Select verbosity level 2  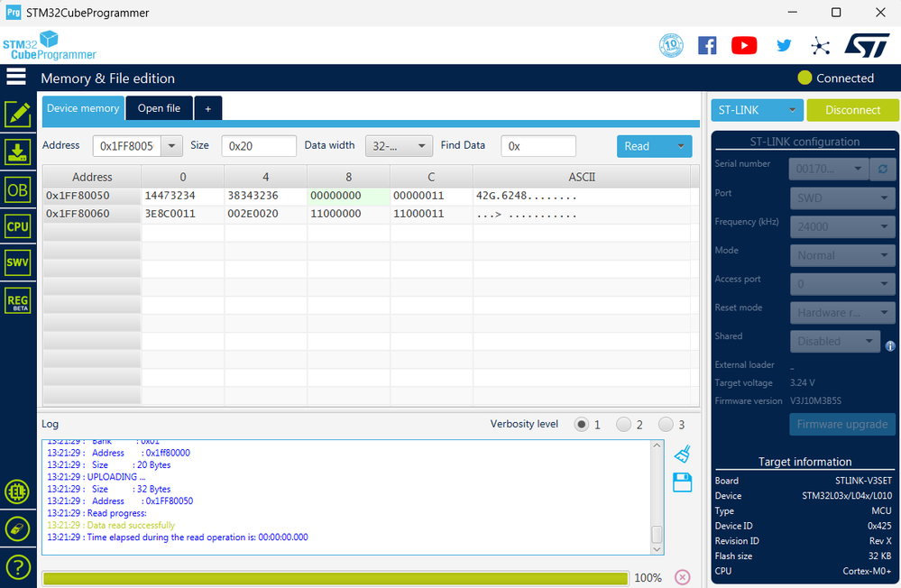tap(623, 425)
